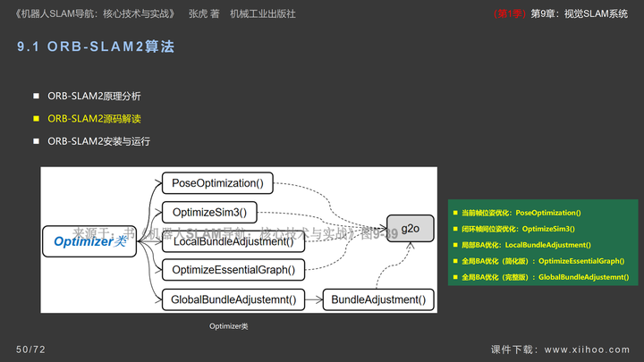Click the white square bullet before 'ORB-SLAM2安装与运行'

[x=36, y=141]
